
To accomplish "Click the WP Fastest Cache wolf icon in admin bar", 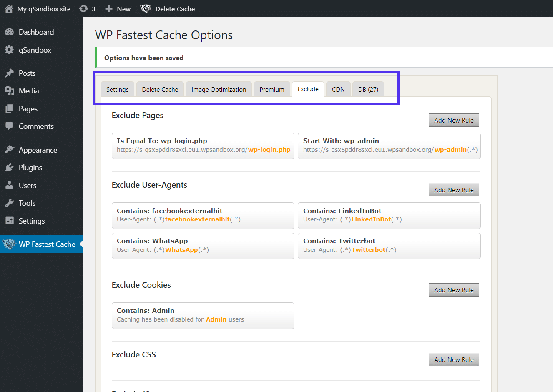I will coord(146,8).
